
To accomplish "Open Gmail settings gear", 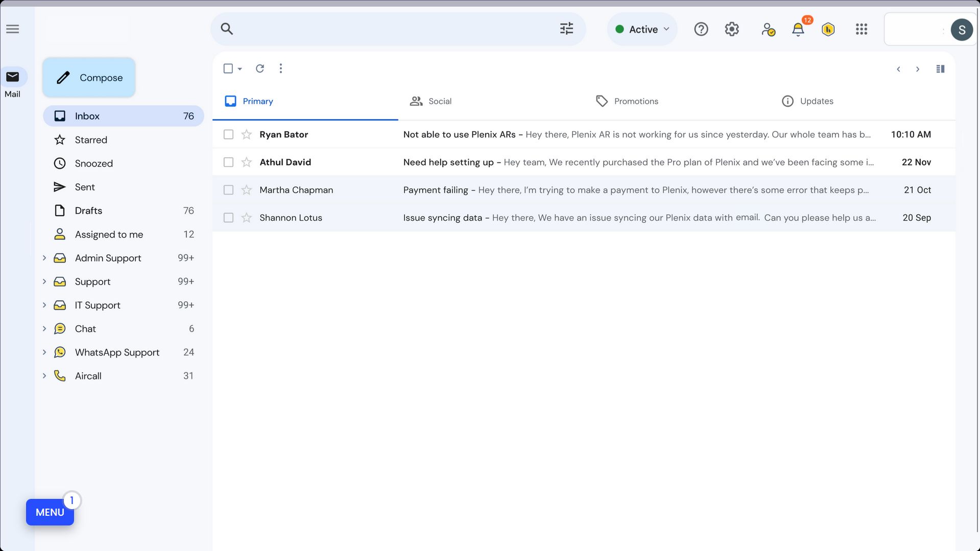I will tap(731, 29).
